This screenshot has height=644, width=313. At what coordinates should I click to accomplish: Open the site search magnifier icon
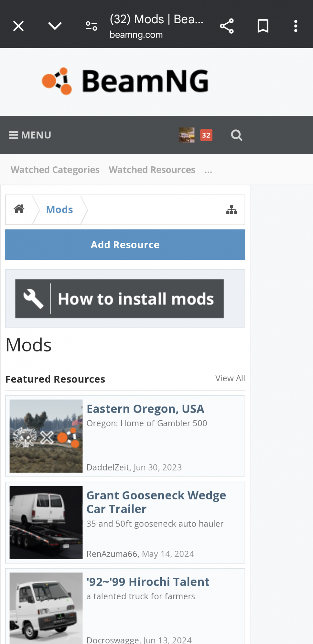coord(237,135)
